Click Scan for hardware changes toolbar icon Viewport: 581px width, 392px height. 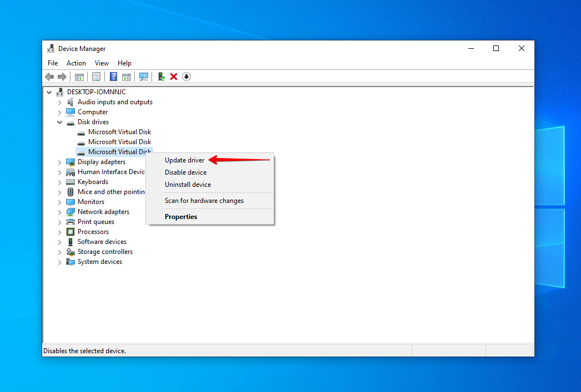(144, 77)
